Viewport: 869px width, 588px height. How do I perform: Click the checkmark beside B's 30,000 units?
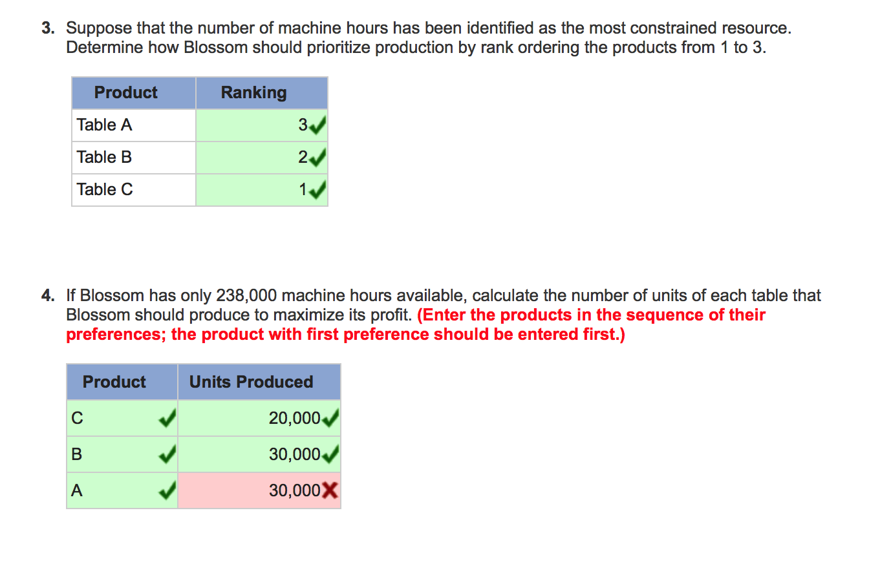330,455
